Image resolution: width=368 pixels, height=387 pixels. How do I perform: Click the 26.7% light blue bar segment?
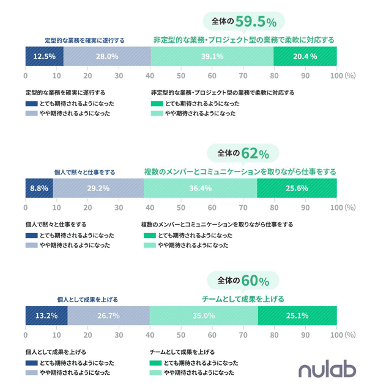pyautogui.click(x=109, y=315)
